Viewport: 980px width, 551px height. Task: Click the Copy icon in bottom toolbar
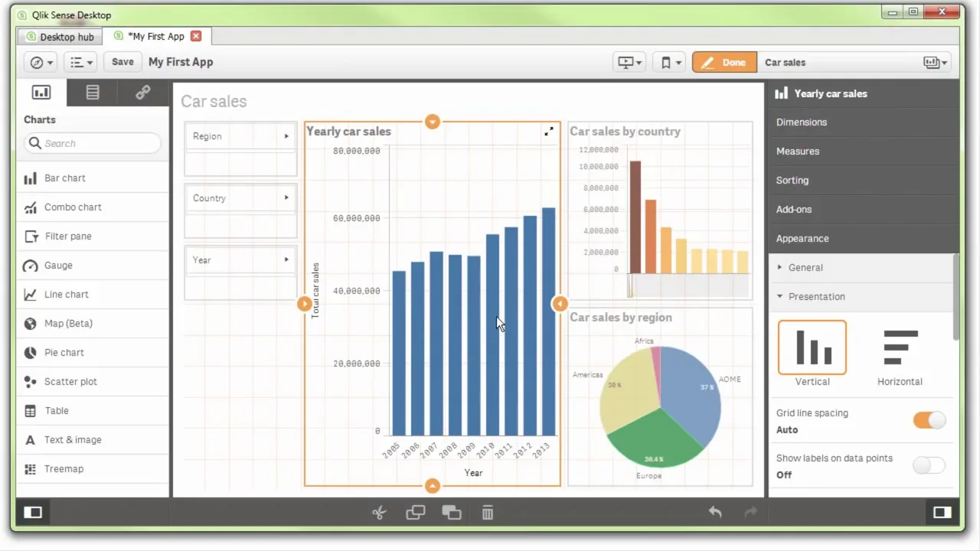[416, 513]
